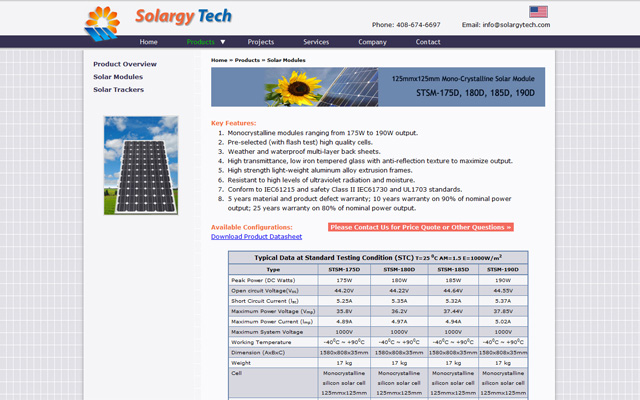Click the solar panel product thumbnail

coord(141,165)
